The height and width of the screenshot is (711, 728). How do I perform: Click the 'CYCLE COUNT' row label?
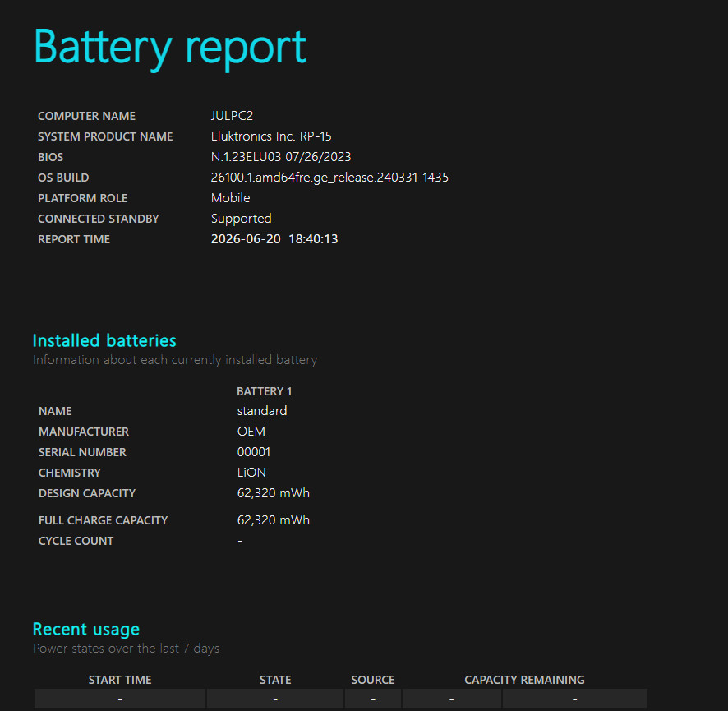point(76,541)
